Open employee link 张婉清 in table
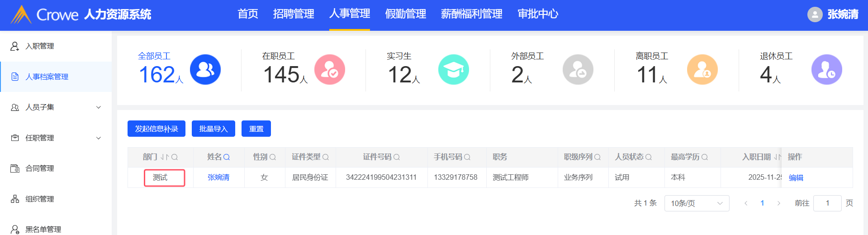868x235 pixels. pyautogui.click(x=218, y=177)
